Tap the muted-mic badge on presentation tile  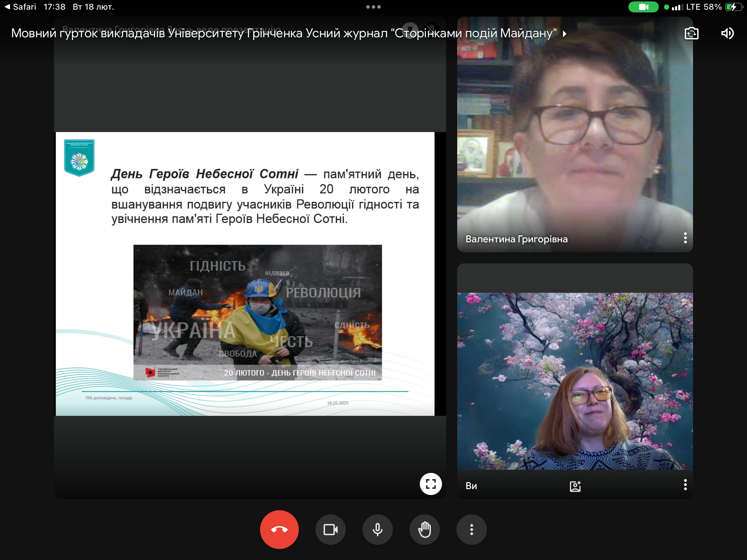pyautogui.click(x=432, y=29)
